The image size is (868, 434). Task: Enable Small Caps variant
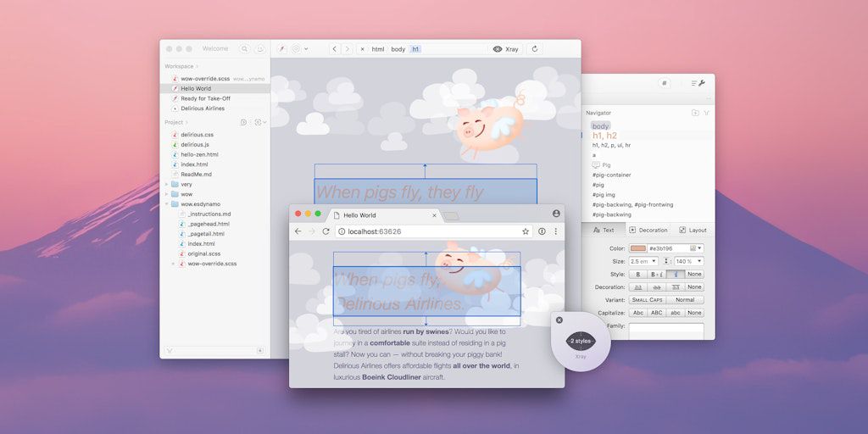647,299
